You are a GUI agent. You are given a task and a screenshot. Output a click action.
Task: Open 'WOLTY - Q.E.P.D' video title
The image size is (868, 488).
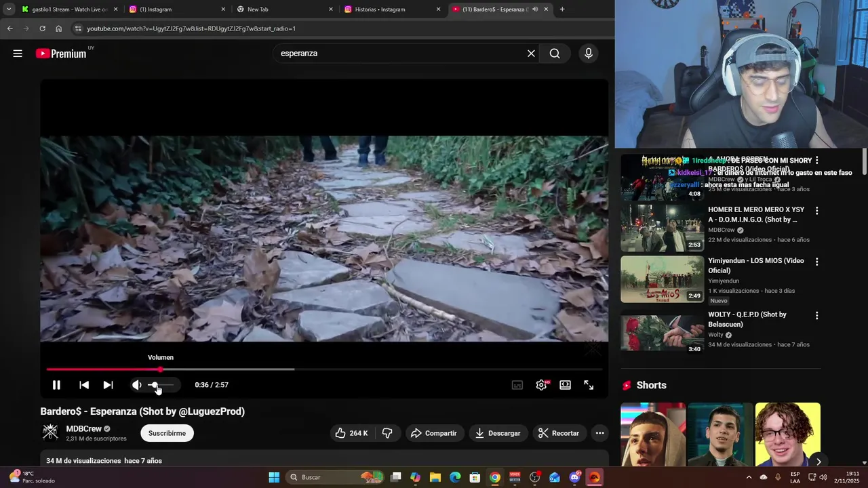pyautogui.click(x=747, y=319)
